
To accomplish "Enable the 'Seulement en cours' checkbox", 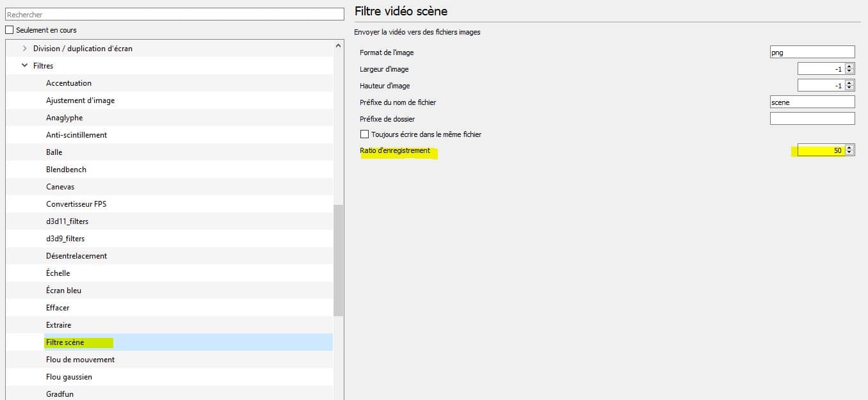I will click(9, 30).
